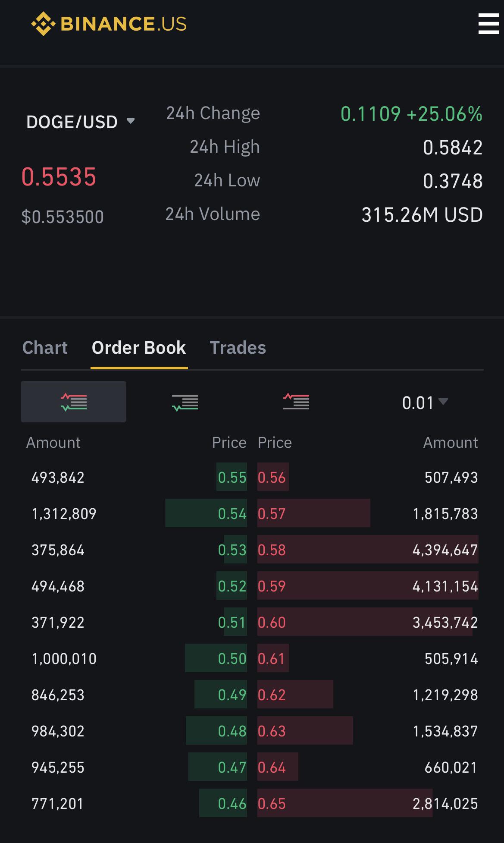Open the hamburger menu

488,24
